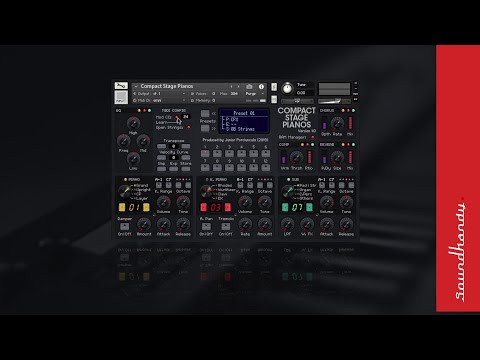Click the Imp button
The image size is (480, 360).
pyautogui.click(x=161, y=169)
